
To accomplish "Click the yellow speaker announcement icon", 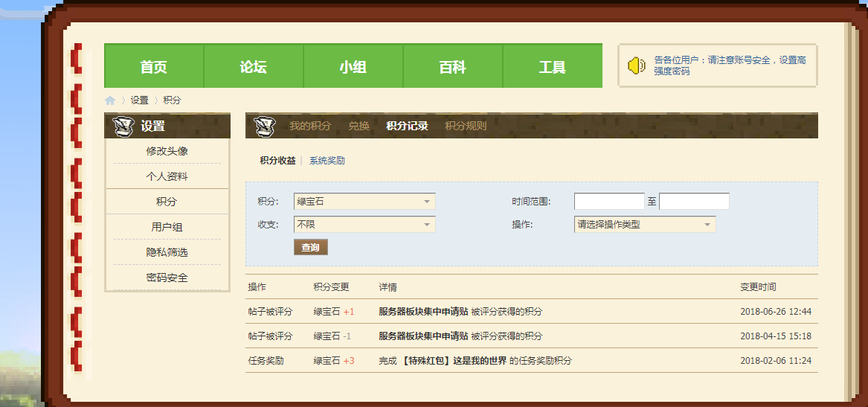I will click(637, 66).
